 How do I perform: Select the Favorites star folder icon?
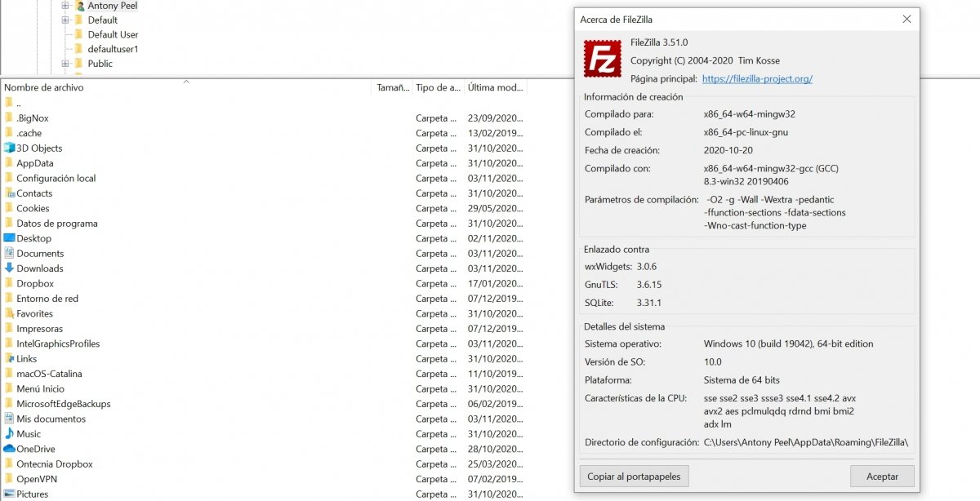click(9, 313)
